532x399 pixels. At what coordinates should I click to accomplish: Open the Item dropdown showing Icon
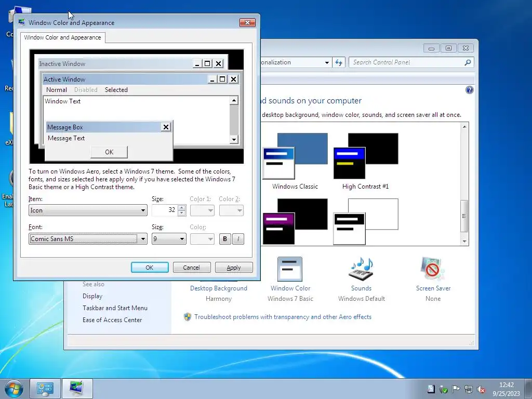coord(88,210)
